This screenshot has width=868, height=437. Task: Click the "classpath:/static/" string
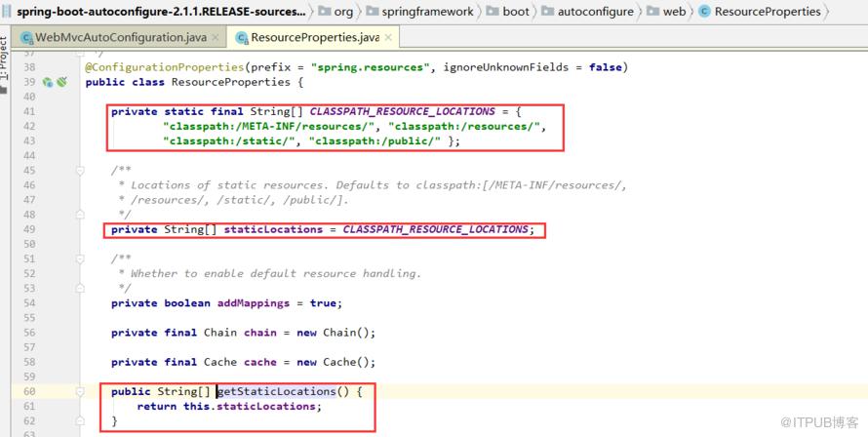228,140
